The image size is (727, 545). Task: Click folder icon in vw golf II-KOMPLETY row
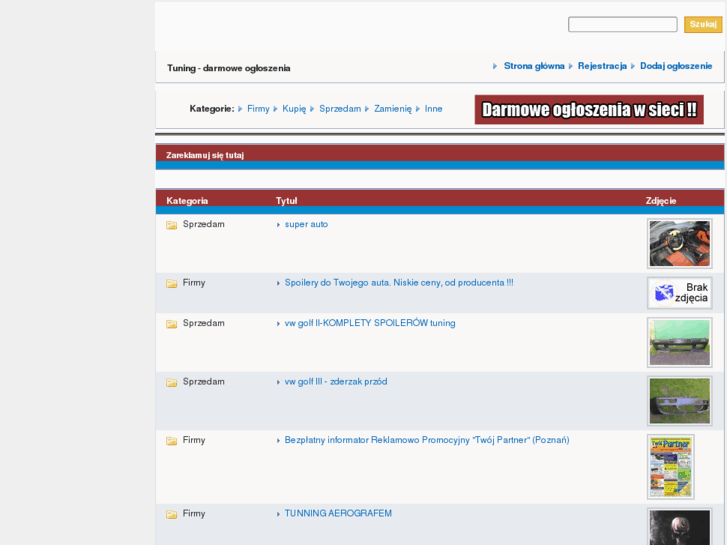tap(172, 324)
